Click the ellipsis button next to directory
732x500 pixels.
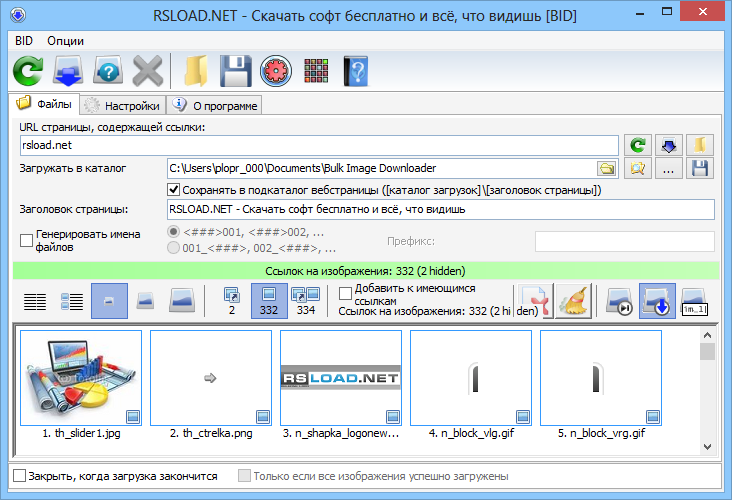(x=669, y=168)
